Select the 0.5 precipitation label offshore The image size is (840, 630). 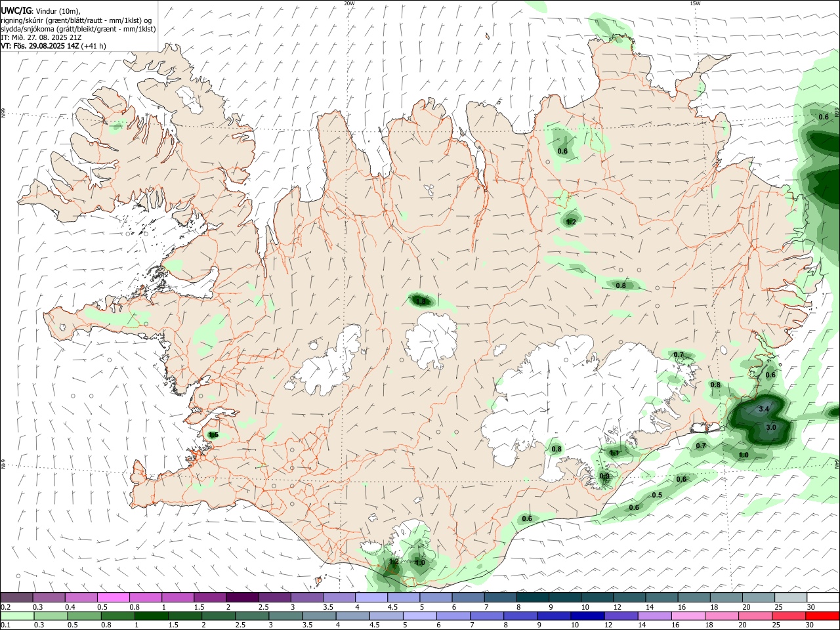coord(657,495)
